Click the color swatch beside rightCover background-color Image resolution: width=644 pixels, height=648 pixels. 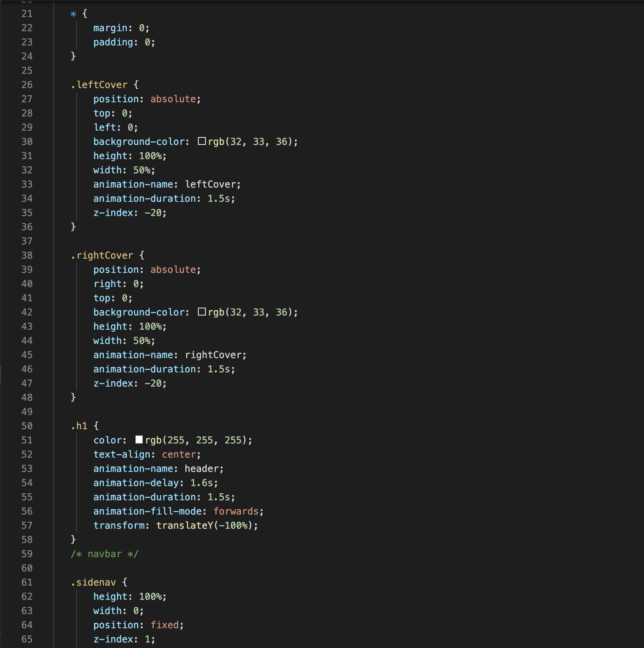202,312
